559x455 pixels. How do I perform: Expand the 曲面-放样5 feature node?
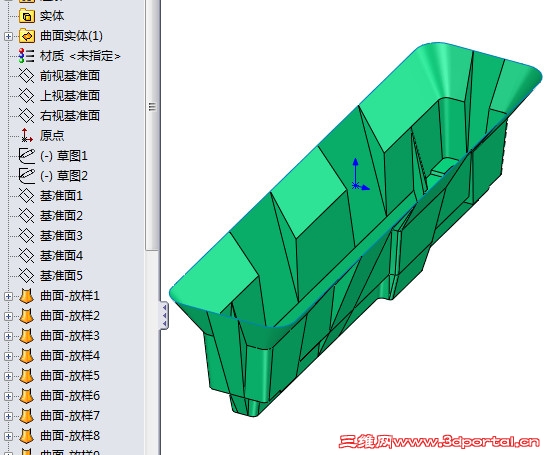(8, 376)
